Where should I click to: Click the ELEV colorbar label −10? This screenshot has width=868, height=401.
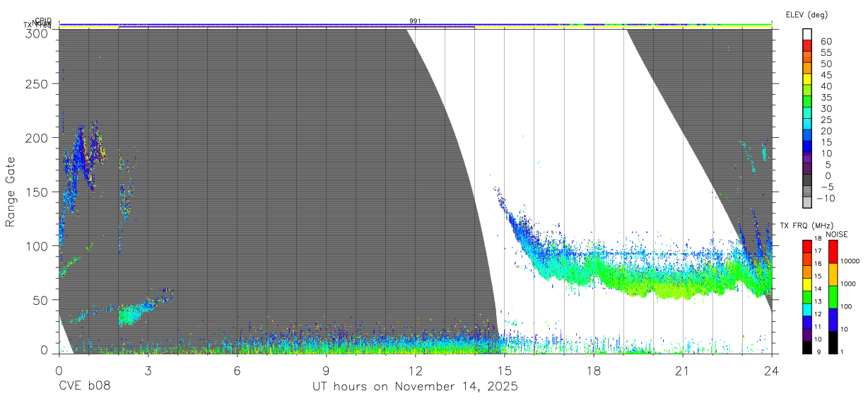click(825, 199)
